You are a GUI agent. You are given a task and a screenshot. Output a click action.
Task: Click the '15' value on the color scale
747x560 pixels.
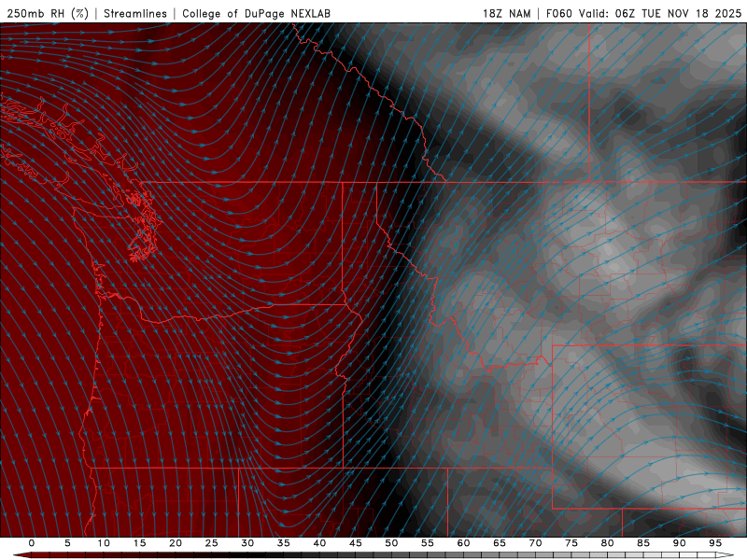(139, 543)
